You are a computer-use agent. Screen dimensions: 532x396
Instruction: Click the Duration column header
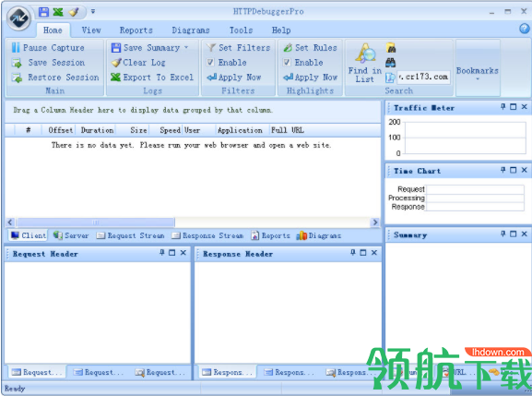pyautogui.click(x=97, y=130)
